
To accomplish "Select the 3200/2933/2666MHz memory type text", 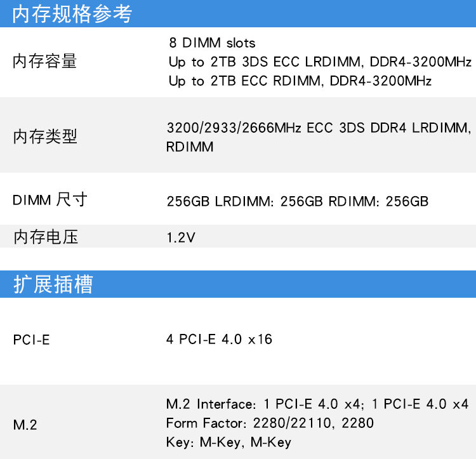I will click(319, 128).
